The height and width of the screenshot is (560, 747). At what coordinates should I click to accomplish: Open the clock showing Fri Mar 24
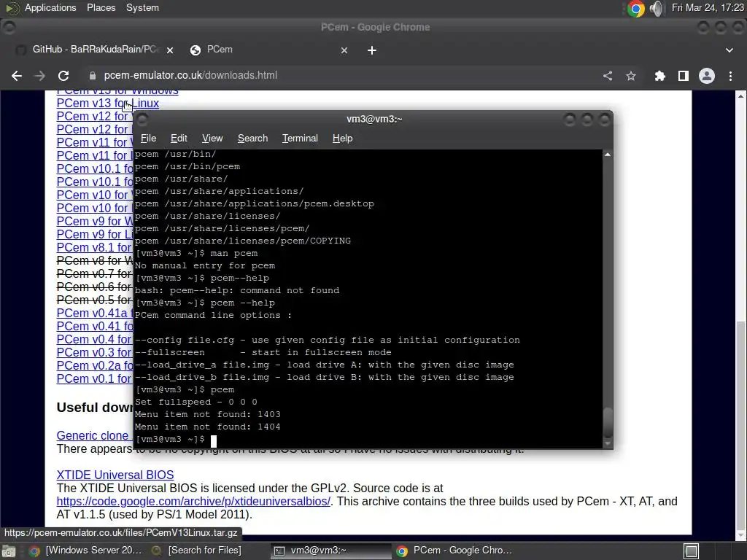(x=708, y=7)
